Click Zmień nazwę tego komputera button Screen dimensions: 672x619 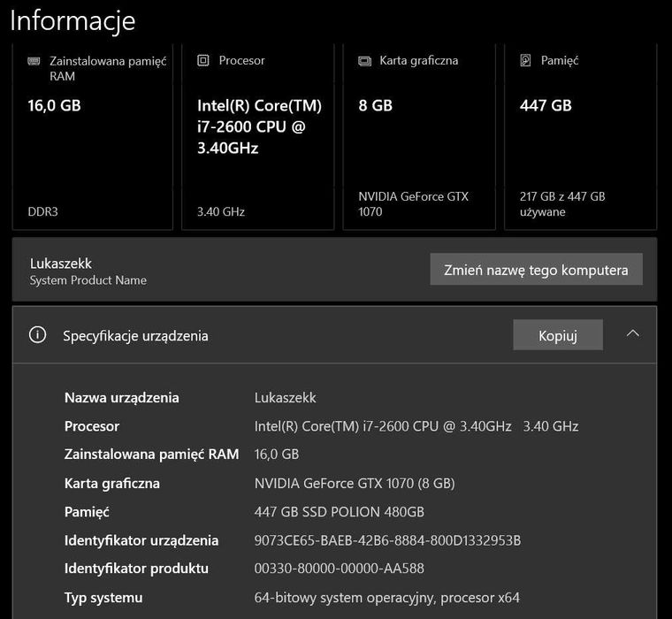(x=536, y=270)
